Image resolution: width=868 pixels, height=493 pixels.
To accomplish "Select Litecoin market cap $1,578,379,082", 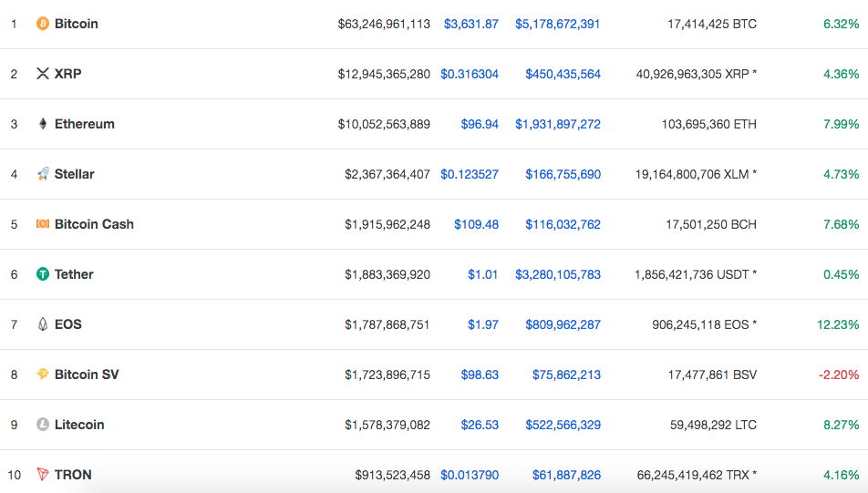I will [x=387, y=425].
